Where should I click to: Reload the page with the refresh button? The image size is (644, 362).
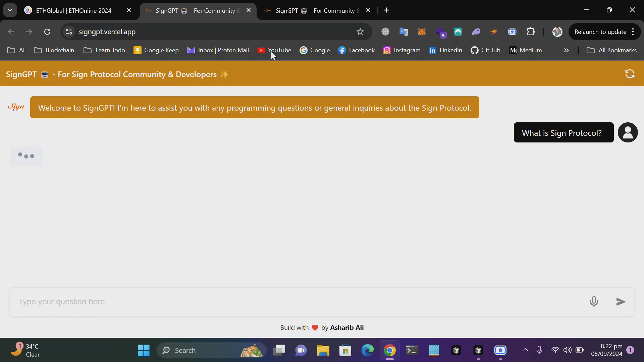click(47, 32)
